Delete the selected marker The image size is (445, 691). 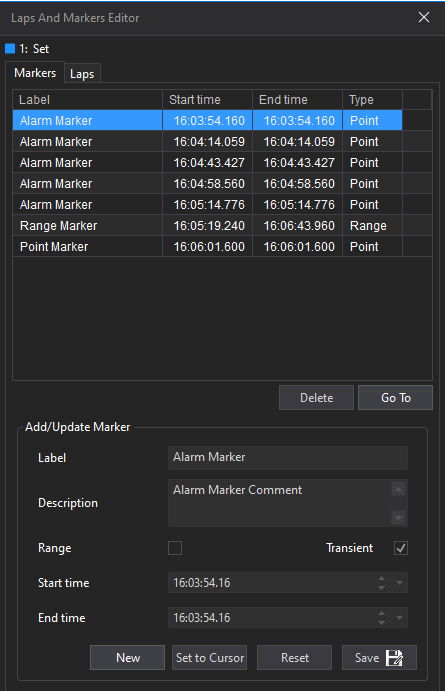316,398
